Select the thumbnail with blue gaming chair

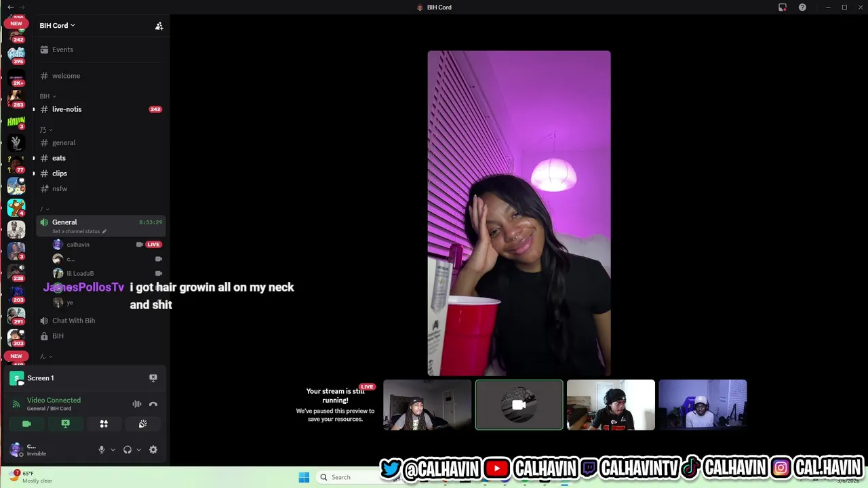(x=703, y=405)
